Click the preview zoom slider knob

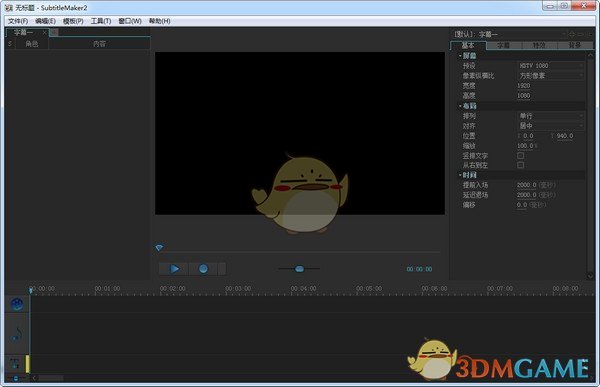(300, 269)
